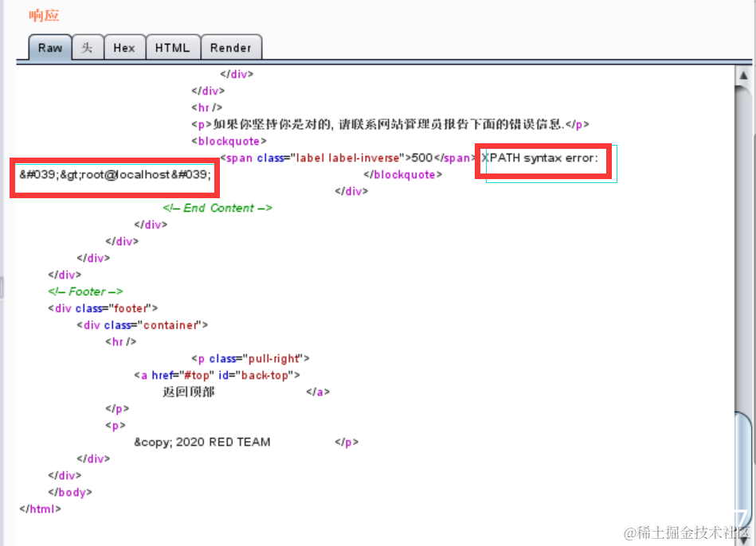Click the 'XPATH syntax error:' text

(x=540, y=158)
